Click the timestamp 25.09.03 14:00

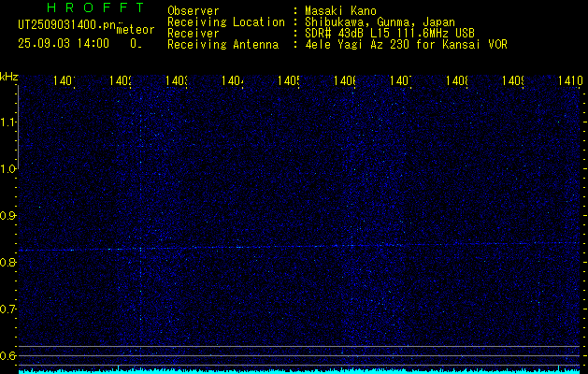click(x=64, y=44)
